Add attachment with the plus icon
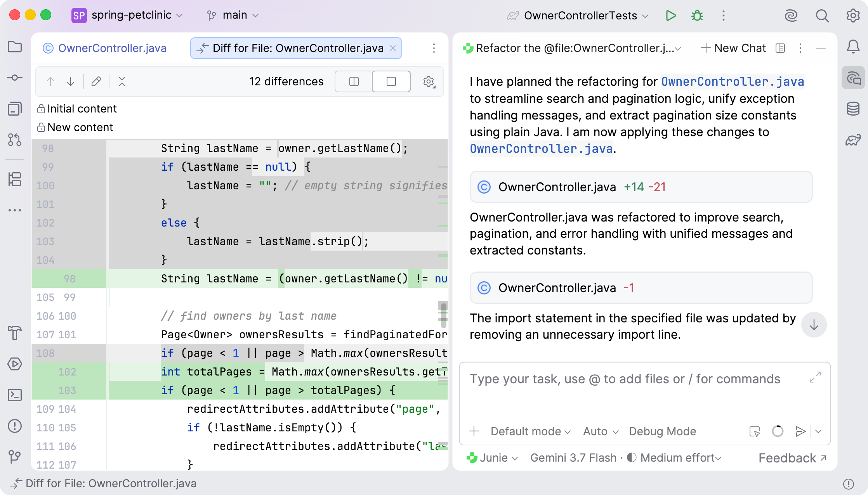The image size is (868, 495). (474, 431)
